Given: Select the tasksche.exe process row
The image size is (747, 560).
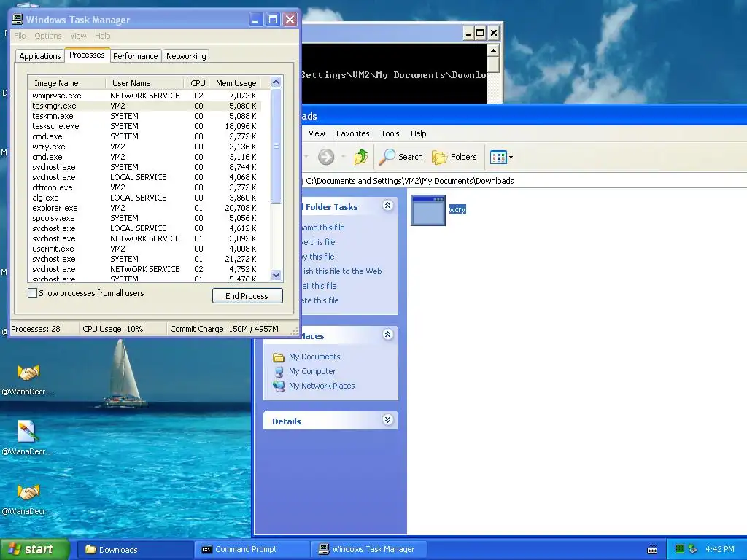Looking at the screenshot, I should click(x=145, y=126).
